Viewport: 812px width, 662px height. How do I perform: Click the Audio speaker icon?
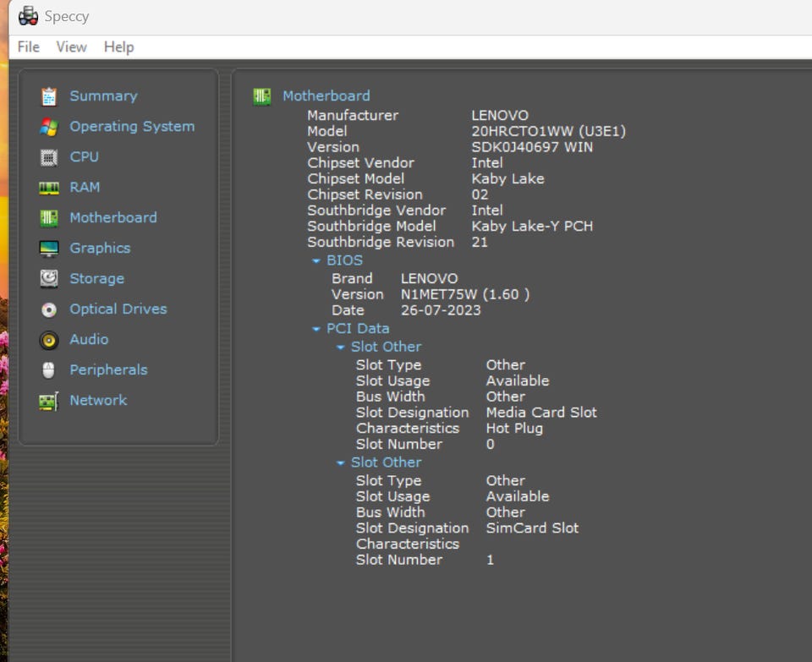[49, 340]
